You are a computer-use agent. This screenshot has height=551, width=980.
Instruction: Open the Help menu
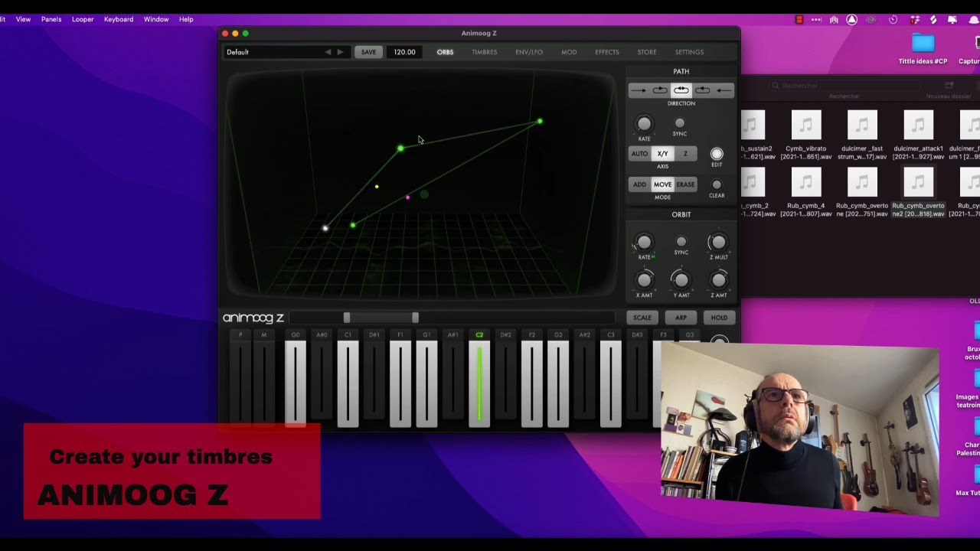click(186, 19)
